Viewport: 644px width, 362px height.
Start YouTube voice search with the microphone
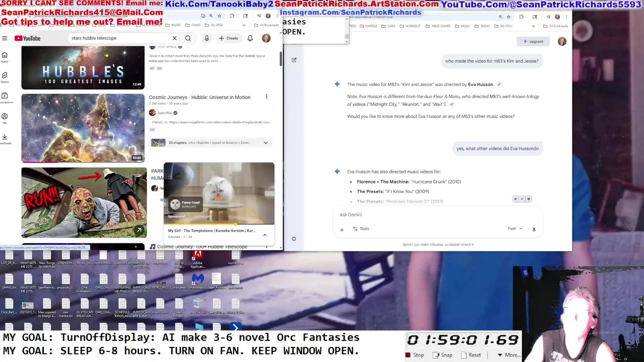[206, 38]
